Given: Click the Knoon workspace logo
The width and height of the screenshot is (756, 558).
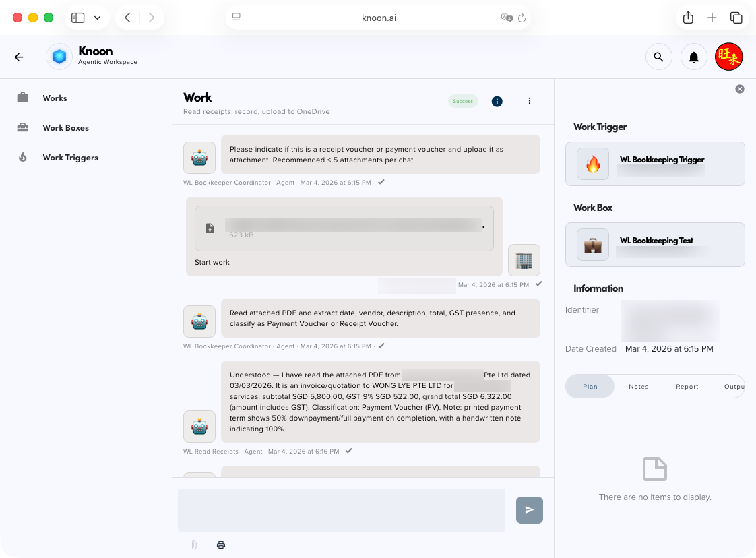Looking at the screenshot, I should point(59,57).
